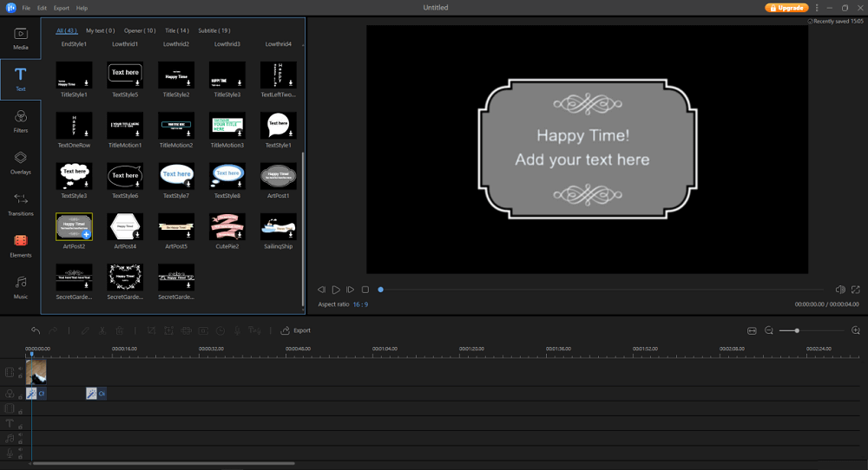Click the Export button in timeline toolbar

296,330
